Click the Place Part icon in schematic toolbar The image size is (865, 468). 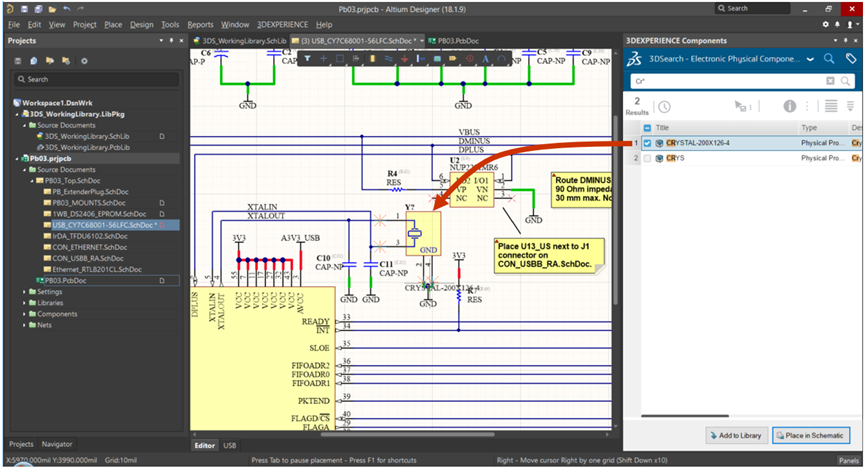pos(372,58)
